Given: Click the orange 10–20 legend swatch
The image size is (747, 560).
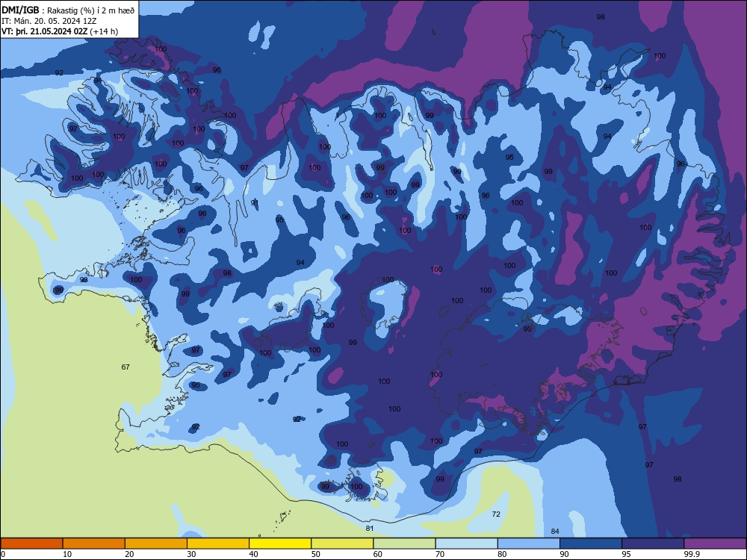Looking at the screenshot, I should (94, 544).
